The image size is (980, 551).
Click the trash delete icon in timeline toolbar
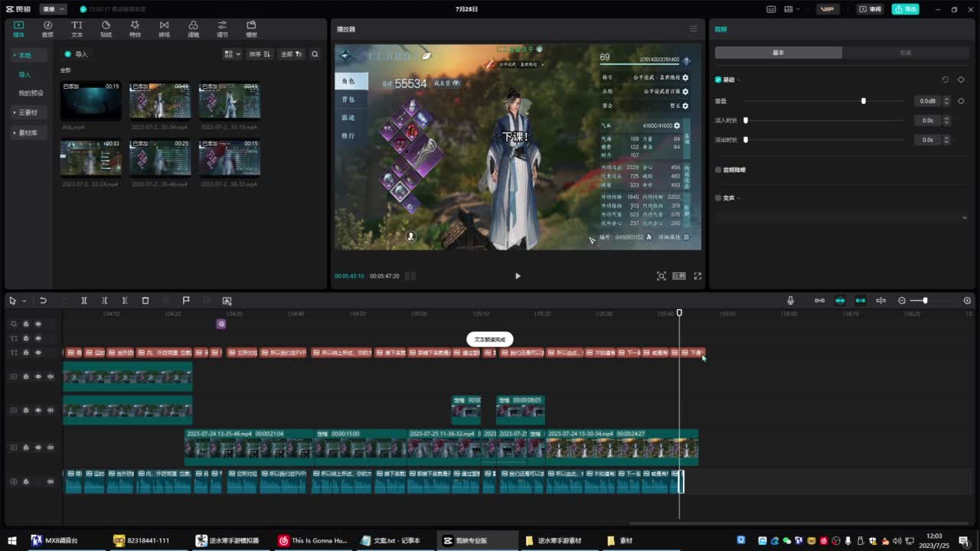145,301
